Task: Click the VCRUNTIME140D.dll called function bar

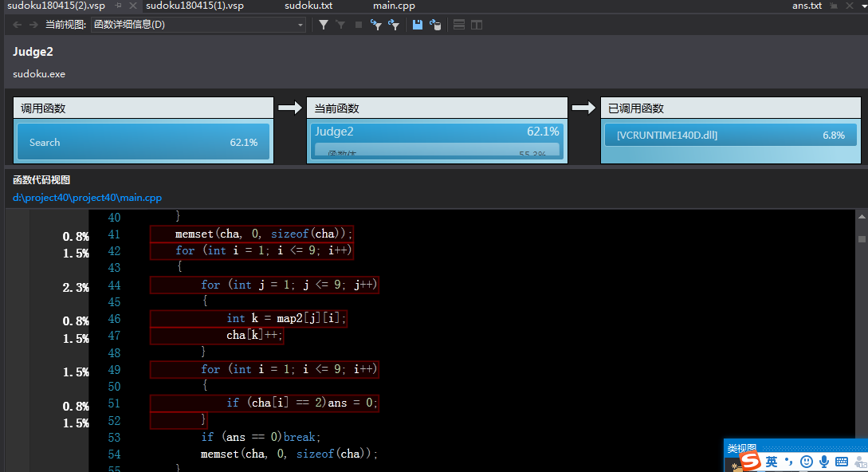Action: click(x=730, y=136)
